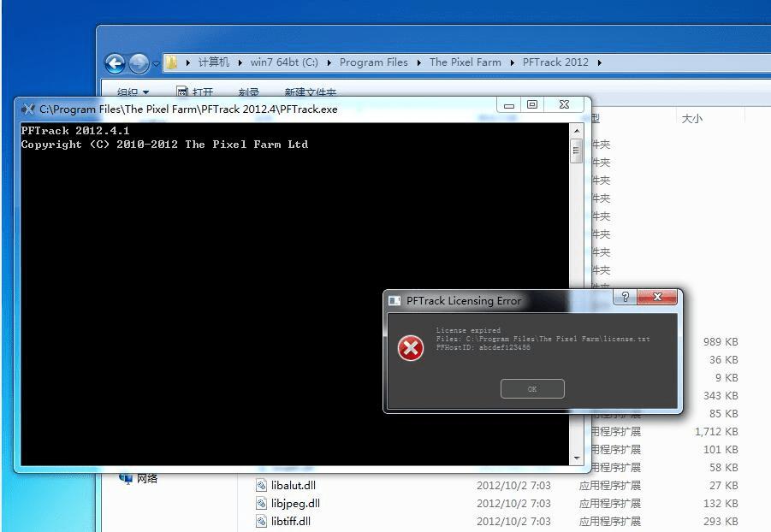Click the libalut.dll file icon
Image resolution: width=771 pixels, height=532 pixels.
pos(261,485)
